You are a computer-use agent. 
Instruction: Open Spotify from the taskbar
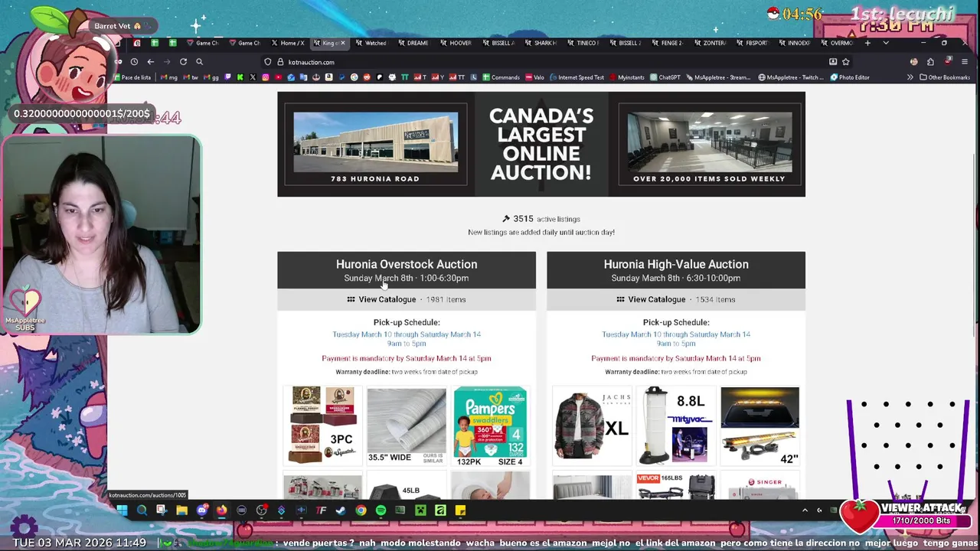(x=381, y=510)
